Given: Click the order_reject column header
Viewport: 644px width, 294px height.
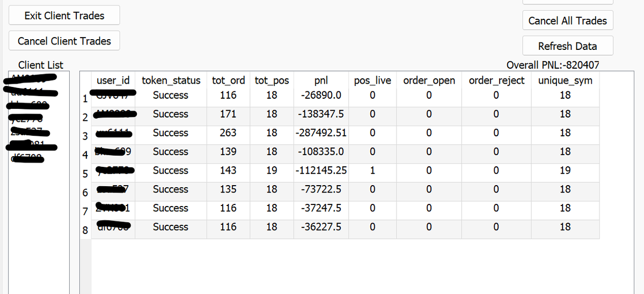Looking at the screenshot, I should [x=496, y=80].
